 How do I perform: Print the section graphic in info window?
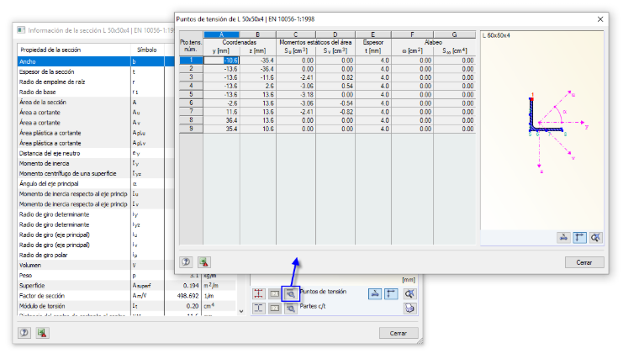409,309
